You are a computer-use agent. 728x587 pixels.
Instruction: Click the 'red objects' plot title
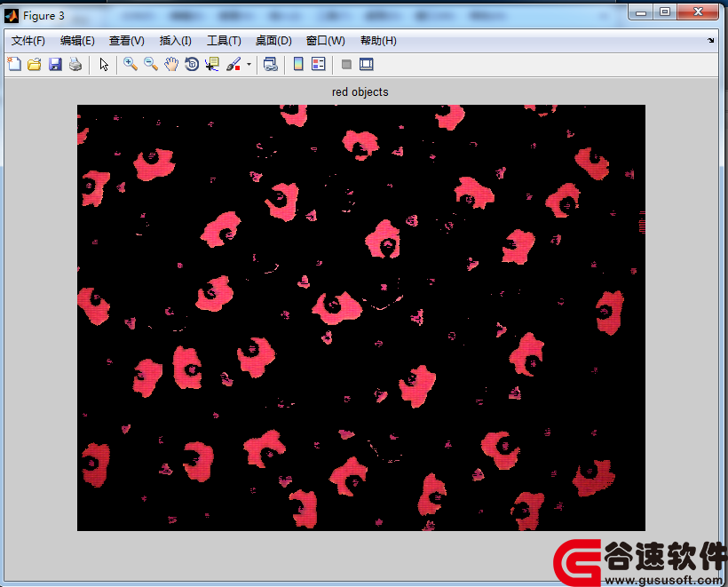(360, 92)
